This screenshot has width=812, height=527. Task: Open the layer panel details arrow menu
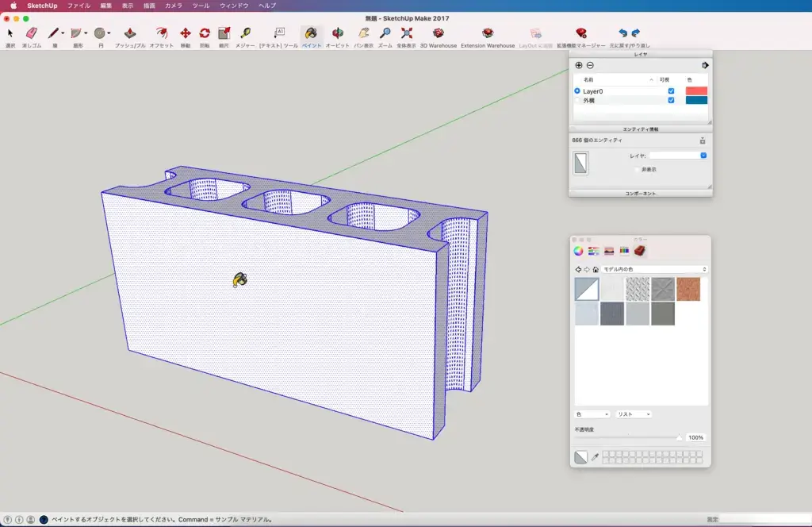coord(705,65)
